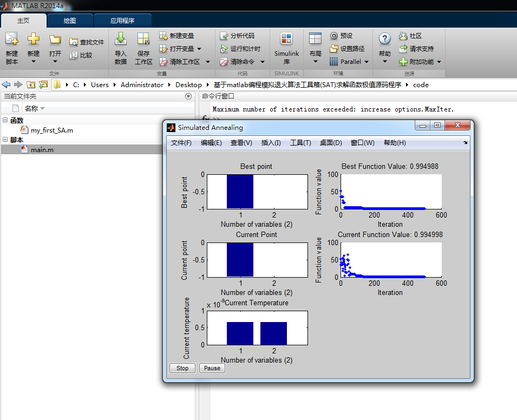Open the 编辑(E) menu in figure window
The image size is (517, 420).
[211, 143]
